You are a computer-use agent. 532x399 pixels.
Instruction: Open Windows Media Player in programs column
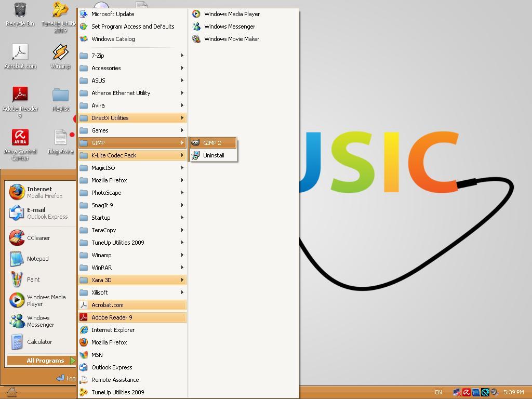coord(243,14)
